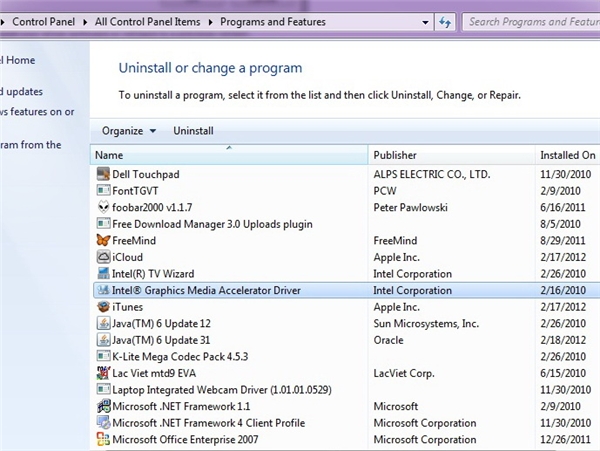Click the 6/15/2010 install date
600x451 pixels.
click(x=563, y=373)
